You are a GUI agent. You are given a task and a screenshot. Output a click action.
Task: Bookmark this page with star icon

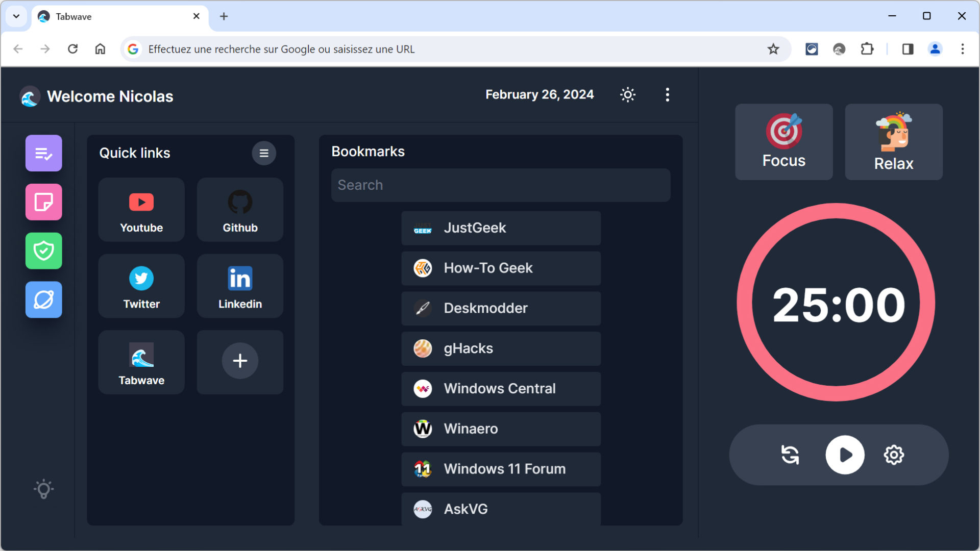point(773,49)
